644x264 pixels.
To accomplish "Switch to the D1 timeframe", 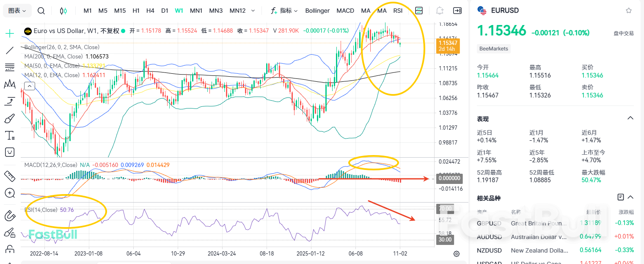I will pos(165,11).
